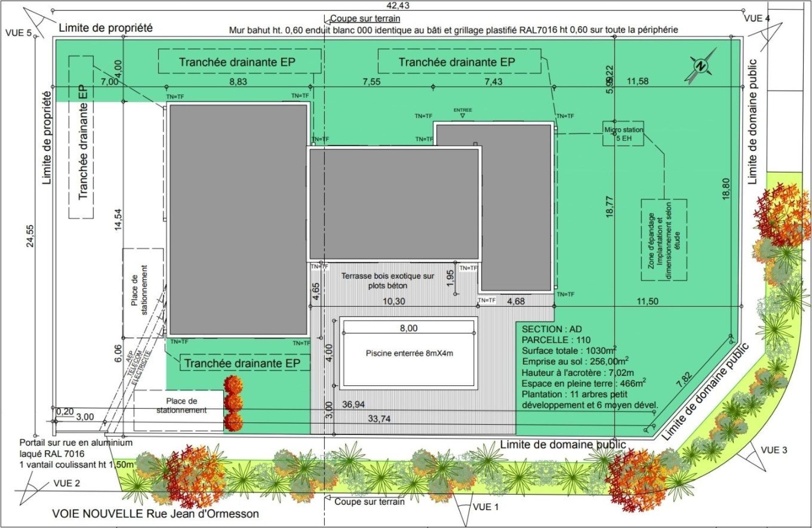Click the Micro station 5 EH box
812x528 pixels.
pyautogui.click(x=623, y=134)
